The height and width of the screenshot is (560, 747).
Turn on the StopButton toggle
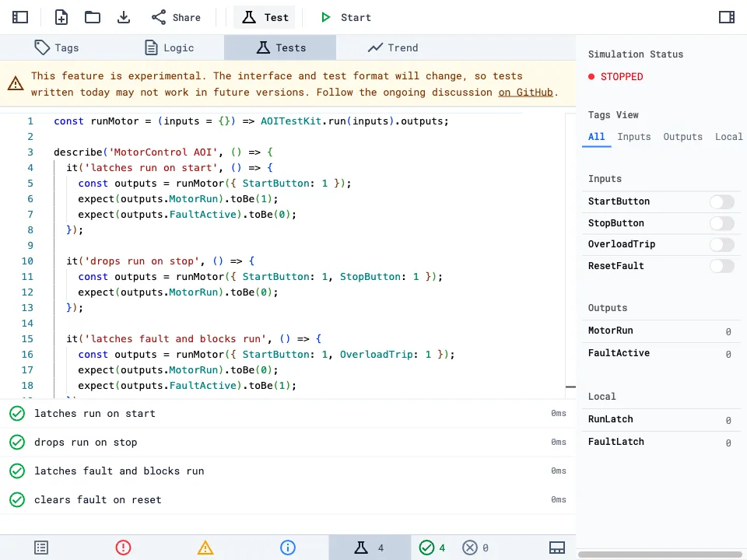(721, 223)
